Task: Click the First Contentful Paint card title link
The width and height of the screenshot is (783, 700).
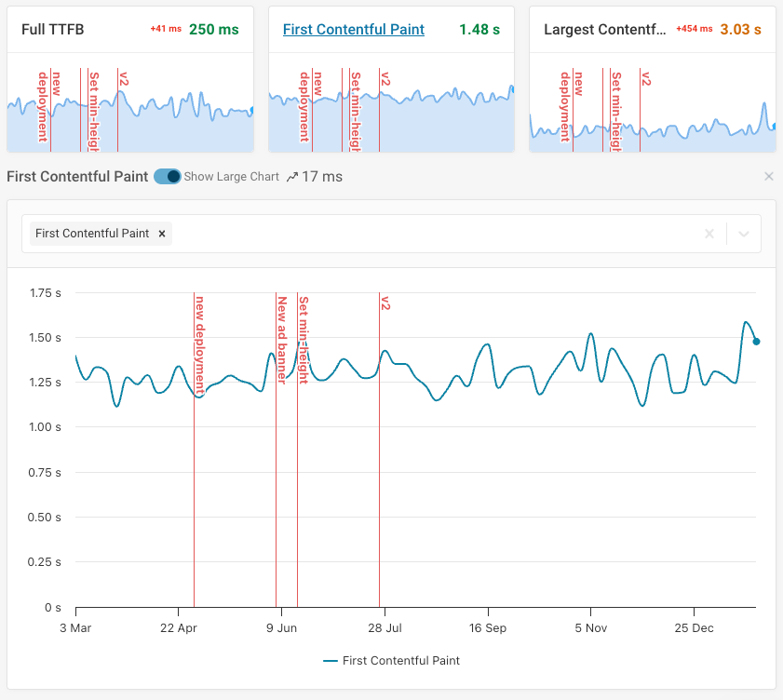Action: pos(354,30)
